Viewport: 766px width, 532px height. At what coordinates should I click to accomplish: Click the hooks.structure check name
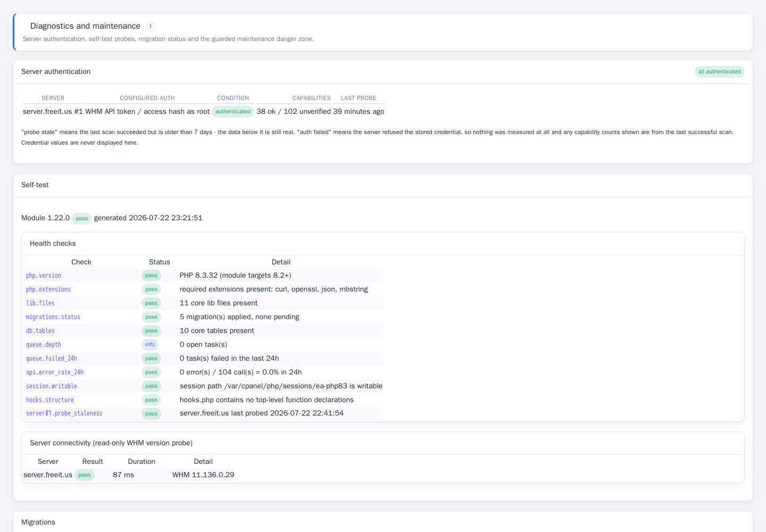click(x=50, y=400)
